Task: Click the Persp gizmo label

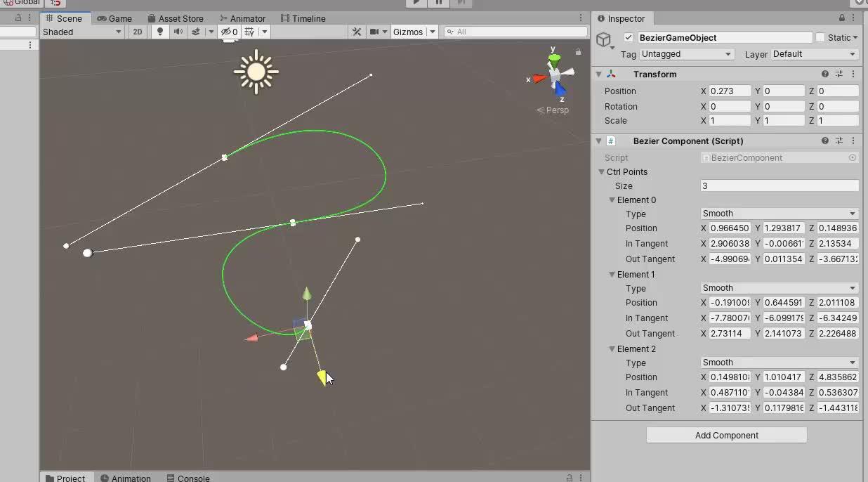Action: (553, 110)
